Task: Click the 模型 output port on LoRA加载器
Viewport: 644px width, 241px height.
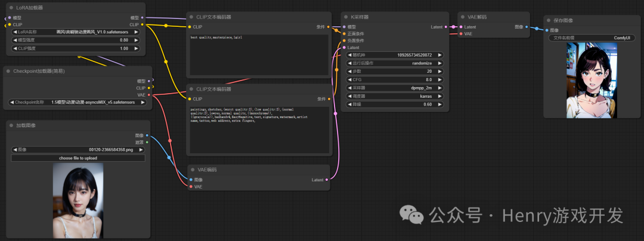Action: (142, 18)
